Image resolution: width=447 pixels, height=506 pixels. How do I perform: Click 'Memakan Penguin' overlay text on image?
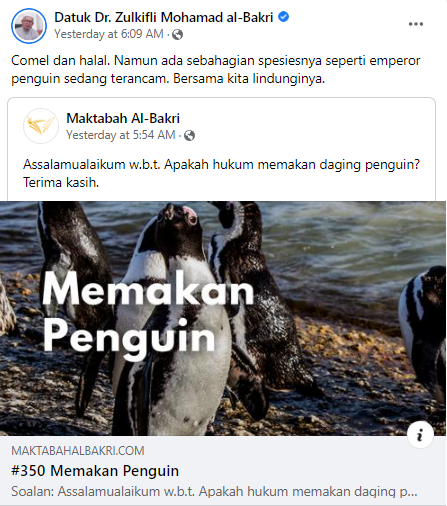[148, 314]
